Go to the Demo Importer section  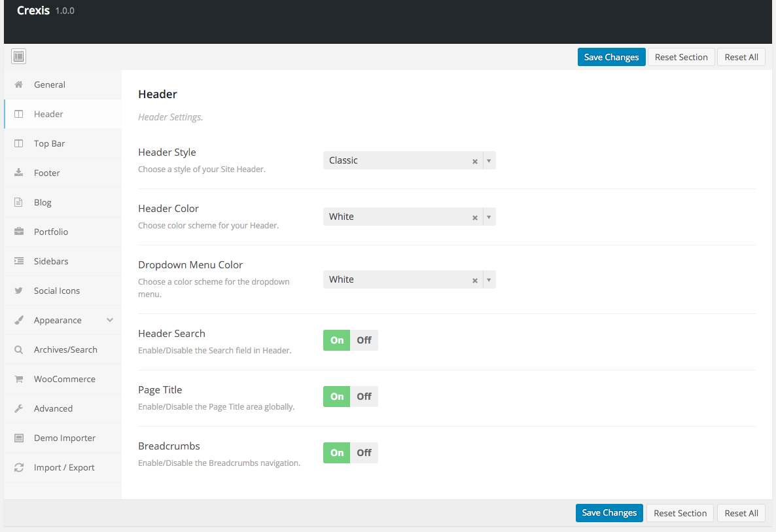coord(64,438)
